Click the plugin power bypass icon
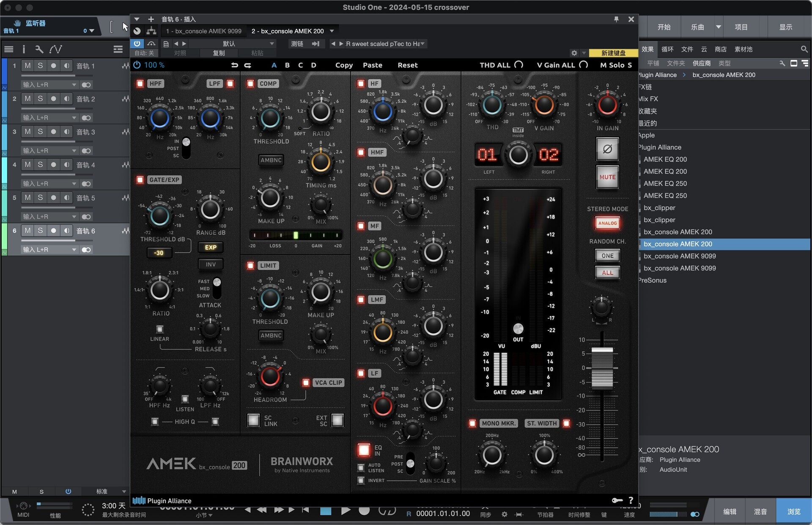 click(x=137, y=65)
